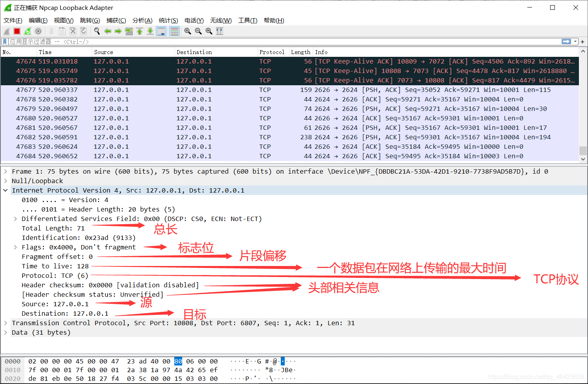Open capture options gear icon
The width and height of the screenshot is (588, 384).
(x=38, y=31)
